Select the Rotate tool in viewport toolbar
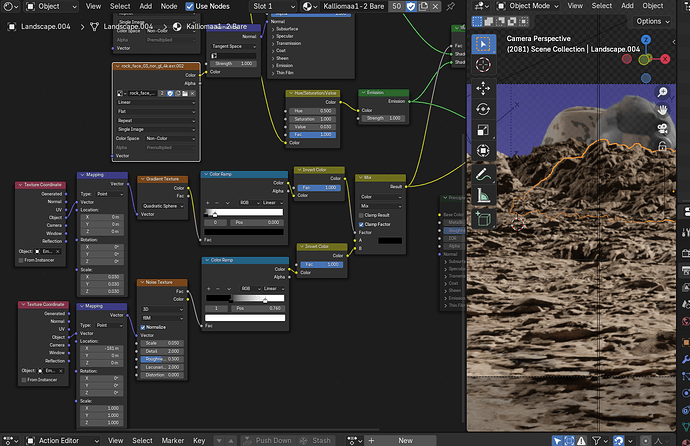 (x=483, y=109)
